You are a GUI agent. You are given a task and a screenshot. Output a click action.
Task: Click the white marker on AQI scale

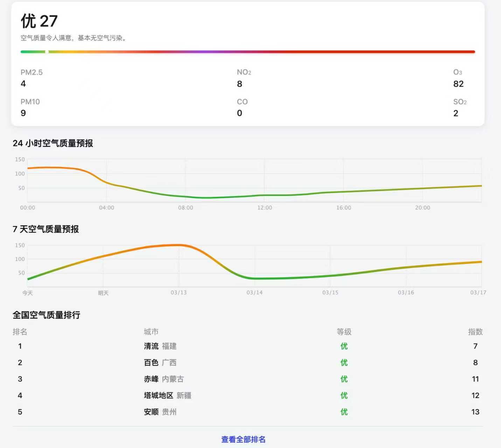pos(47,52)
